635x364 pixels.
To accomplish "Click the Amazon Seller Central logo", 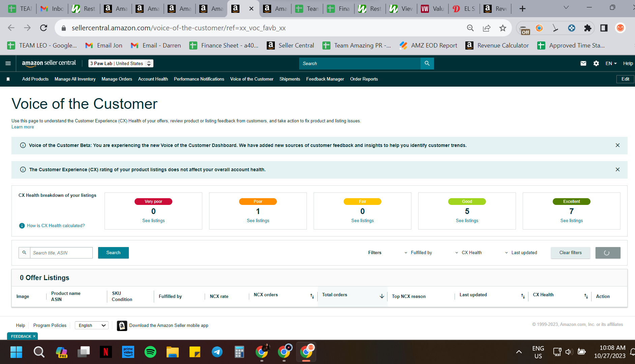I will tap(49, 63).
